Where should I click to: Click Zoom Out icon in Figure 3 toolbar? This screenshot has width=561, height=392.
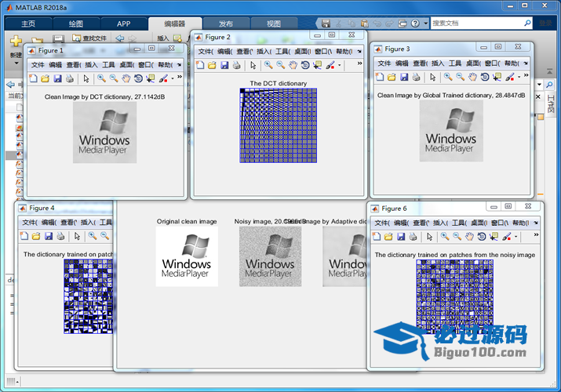point(460,77)
